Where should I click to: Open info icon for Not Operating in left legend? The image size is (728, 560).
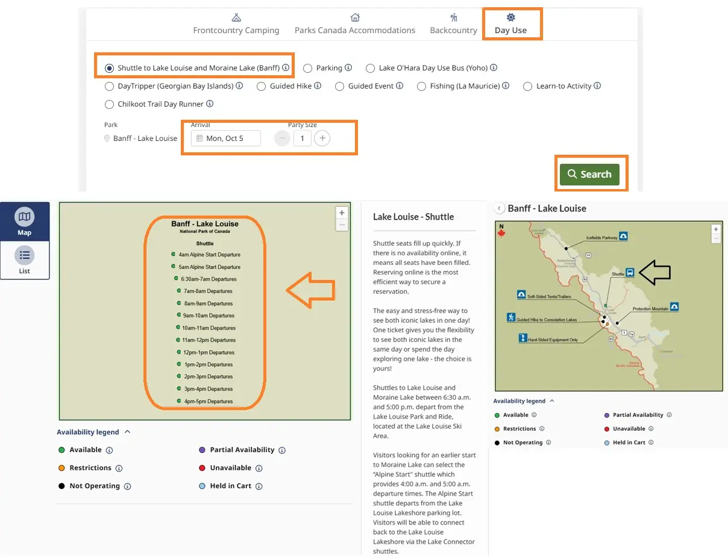(x=127, y=486)
